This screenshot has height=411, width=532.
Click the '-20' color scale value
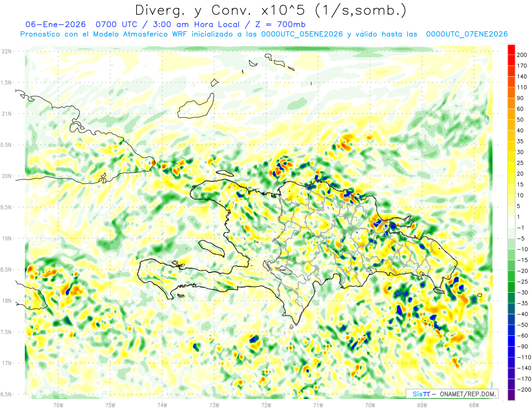pyautogui.click(x=523, y=271)
